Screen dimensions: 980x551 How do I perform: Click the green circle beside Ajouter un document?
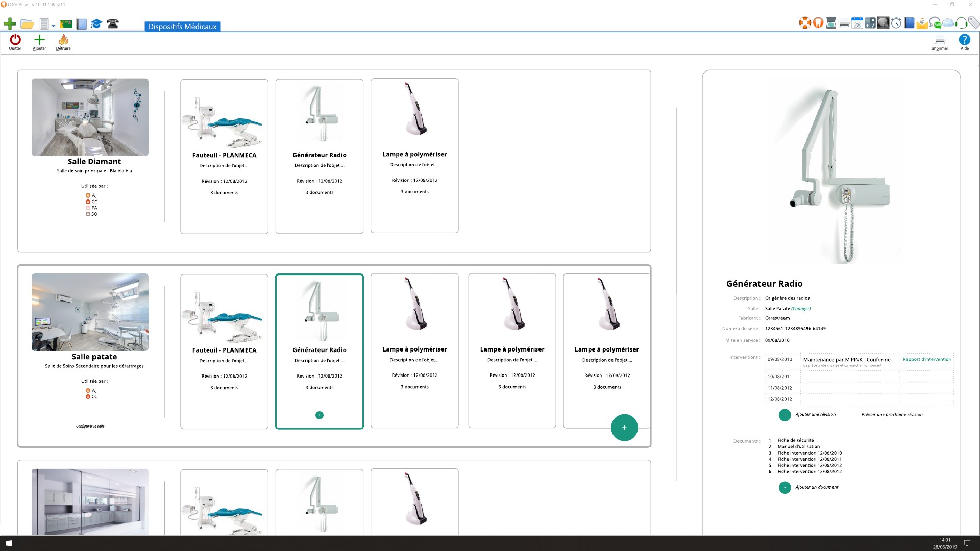pyautogui.click(x=785, y=487)
